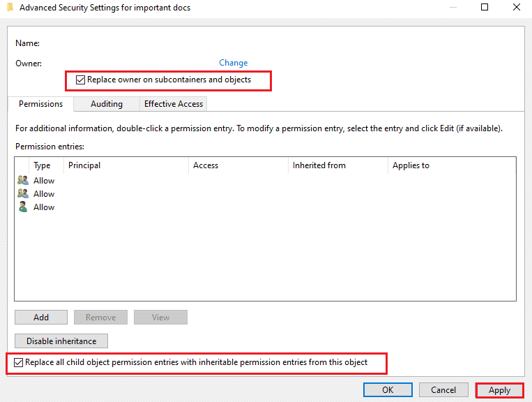Open the Auditing tab
Screen dimensions: 532x402
[x=107, y=104]
